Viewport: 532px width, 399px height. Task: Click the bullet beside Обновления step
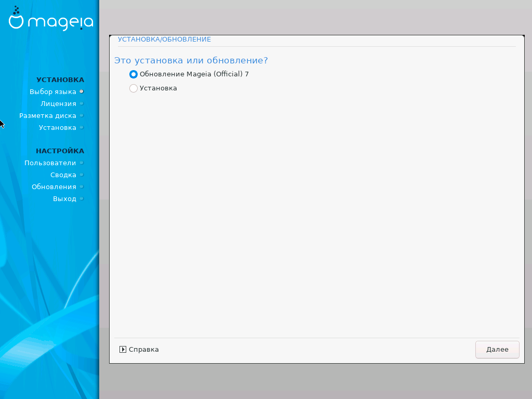(x=82, y=187)
